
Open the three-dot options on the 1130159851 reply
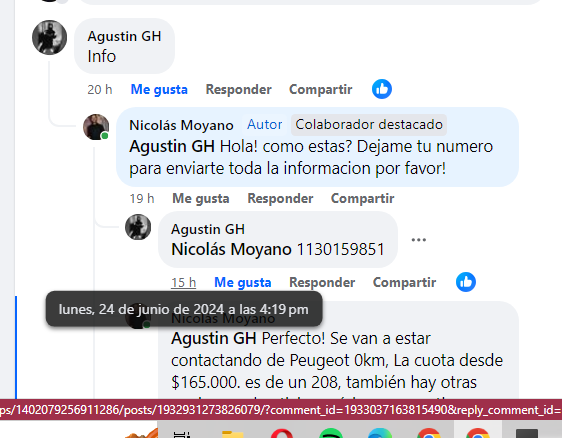click(x=419, y=239)
